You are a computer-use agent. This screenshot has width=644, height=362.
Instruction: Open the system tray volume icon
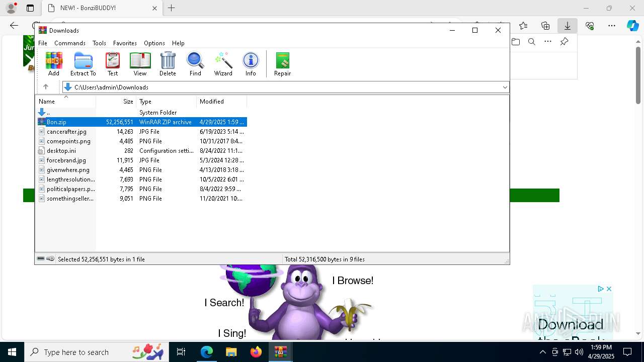579,352
